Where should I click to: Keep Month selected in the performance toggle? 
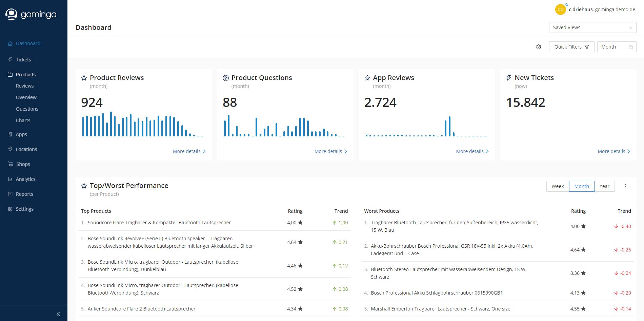581,186
